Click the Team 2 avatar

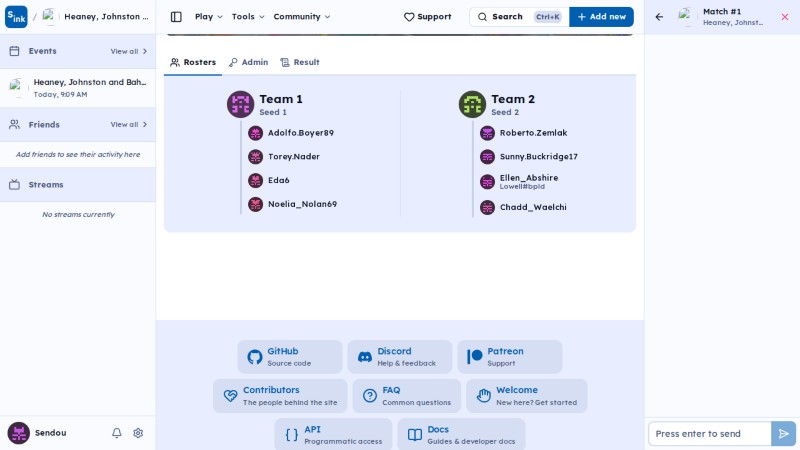[472, 104]
